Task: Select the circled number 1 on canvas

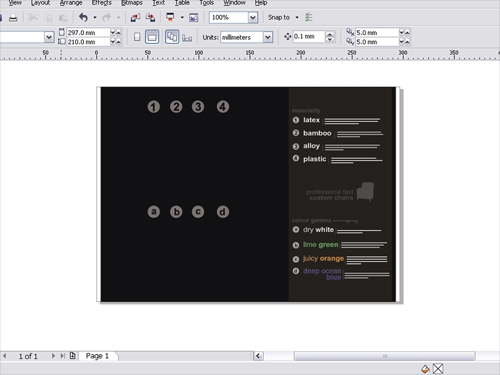Action: [154, 107]
